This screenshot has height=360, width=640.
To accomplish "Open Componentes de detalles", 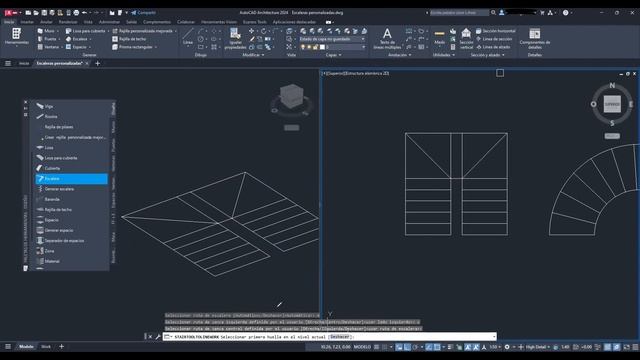I will coord(535,38).
